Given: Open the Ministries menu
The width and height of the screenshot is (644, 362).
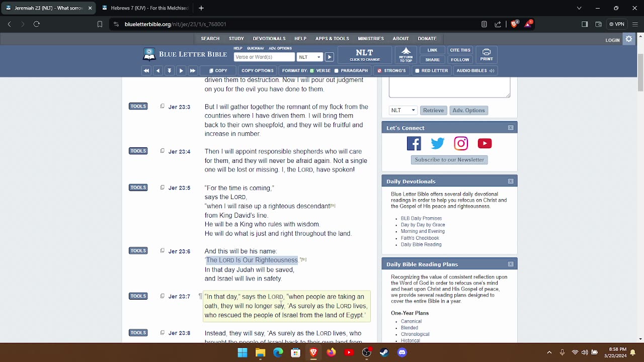Looking at the screenshot, I should [x=371, y=39].
